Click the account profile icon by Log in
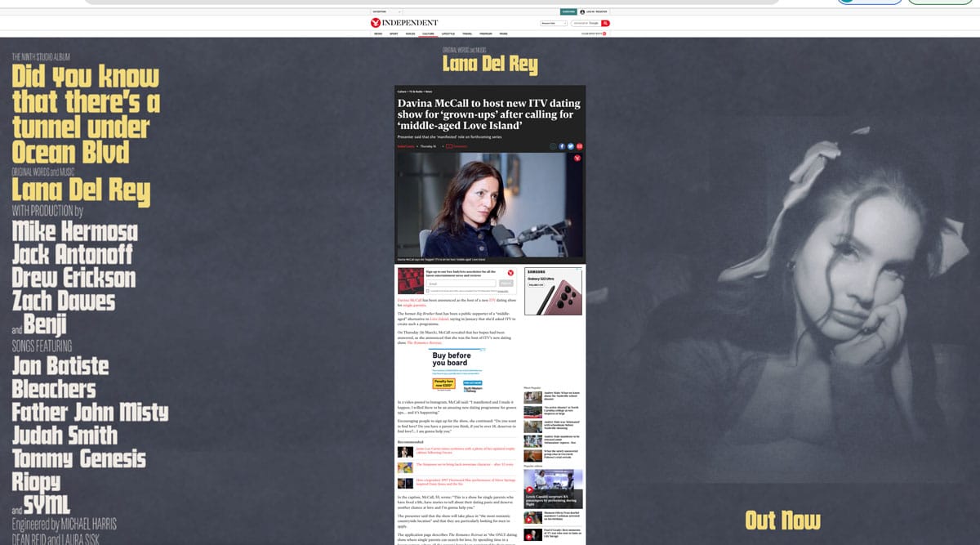 (583, 11)
